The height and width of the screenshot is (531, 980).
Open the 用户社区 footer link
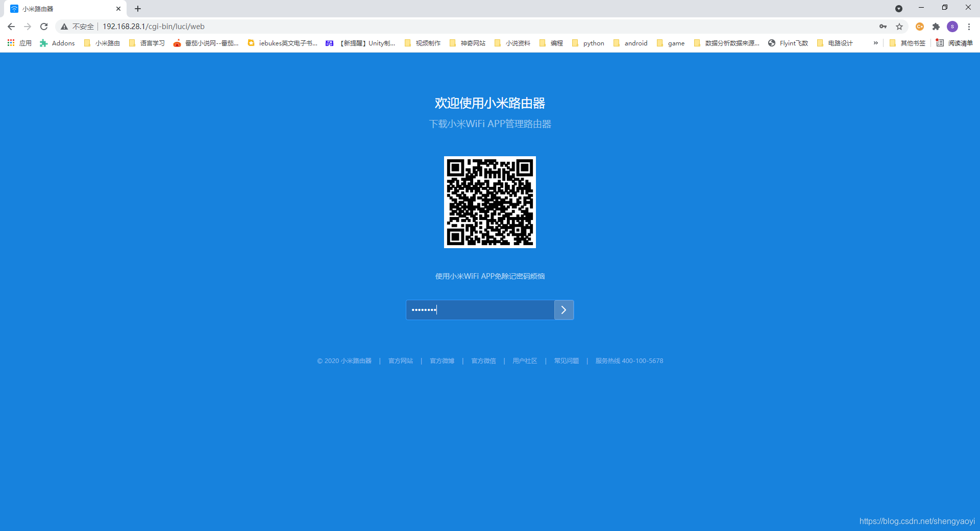coord(525,361)
